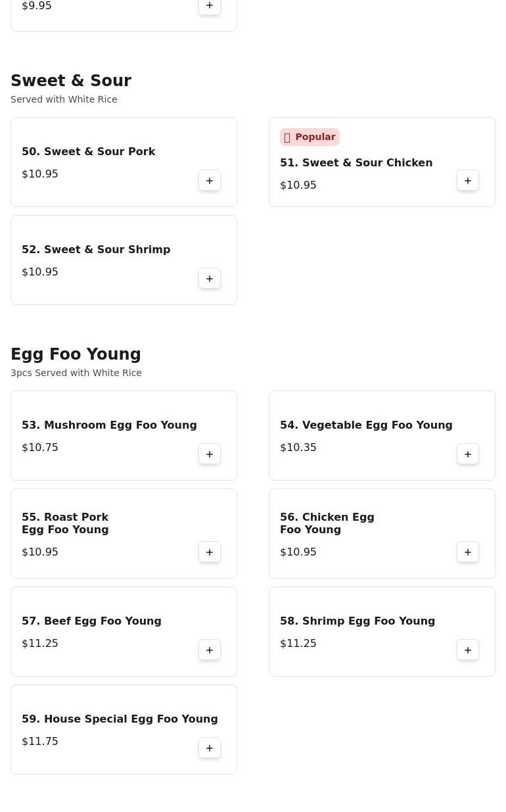Open 59. House Special Egg Foo Young
Screen dimensions: 506x812
point(120,719)
